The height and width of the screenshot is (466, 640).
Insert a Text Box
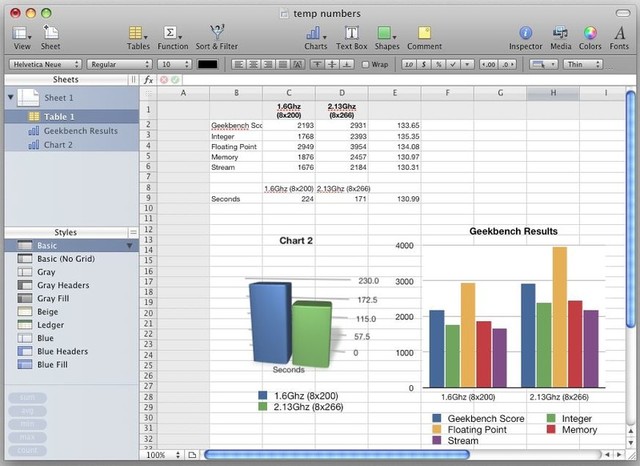(x=351, y=38)
